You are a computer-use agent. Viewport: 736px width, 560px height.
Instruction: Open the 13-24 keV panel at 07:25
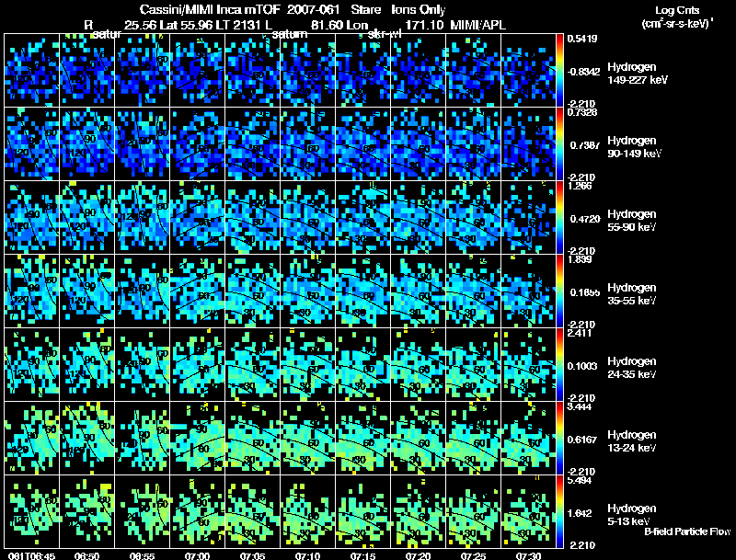pyautogui.click(x=473, y=439)
